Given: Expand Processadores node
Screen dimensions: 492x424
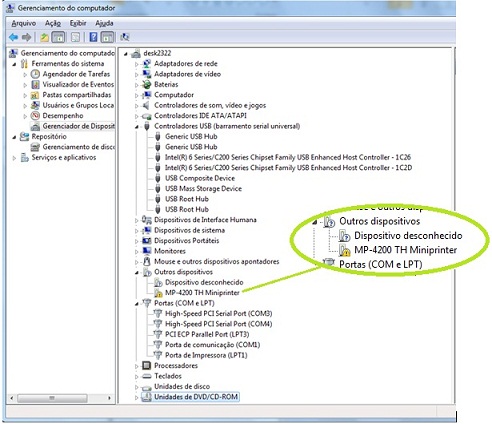Looking at the screenshot, I should pos(136,366).
